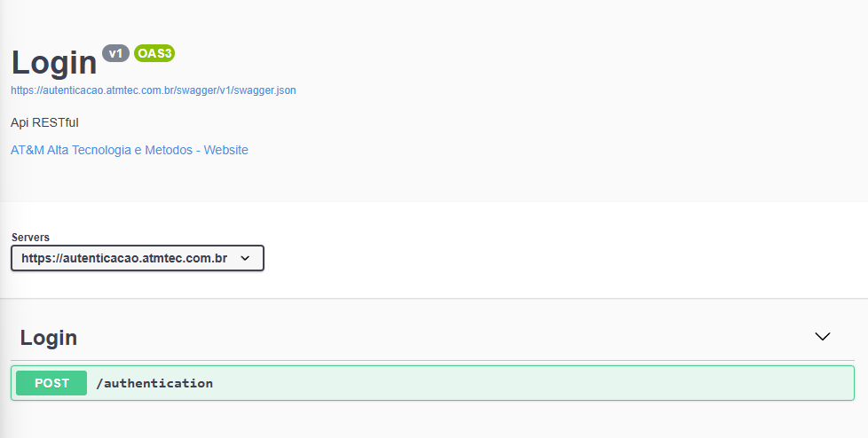Open the swagger.json specification link
The image size is (868, 438).
pyautogui.click(x=153, y=90)
